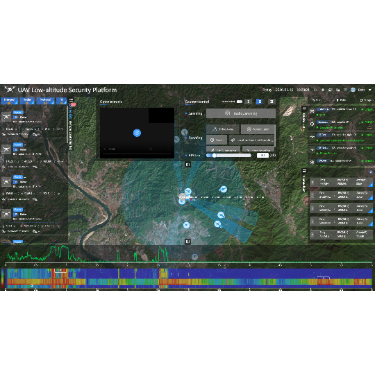Click the wide middle-right spoofing button
This screenshot has height=375, width=375.
click(252, 140)
